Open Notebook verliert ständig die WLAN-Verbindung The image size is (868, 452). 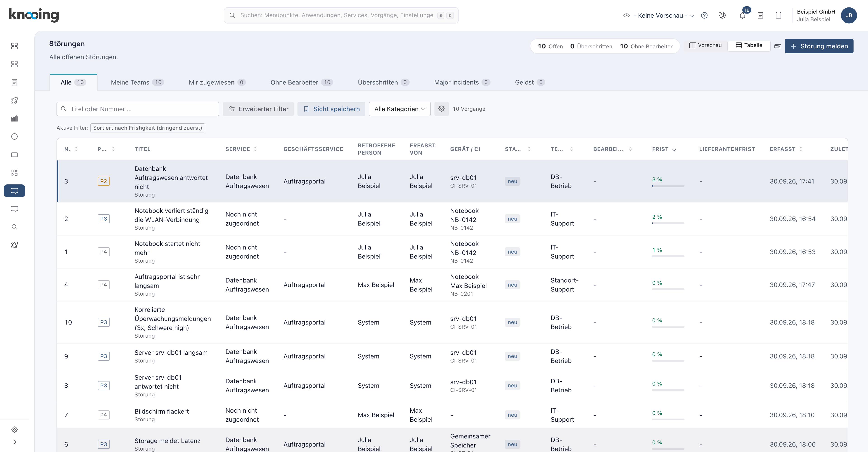(x=171, y=215)
